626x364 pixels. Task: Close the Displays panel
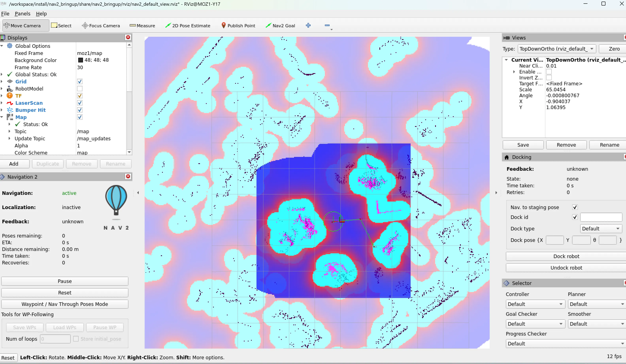[128, 37]
